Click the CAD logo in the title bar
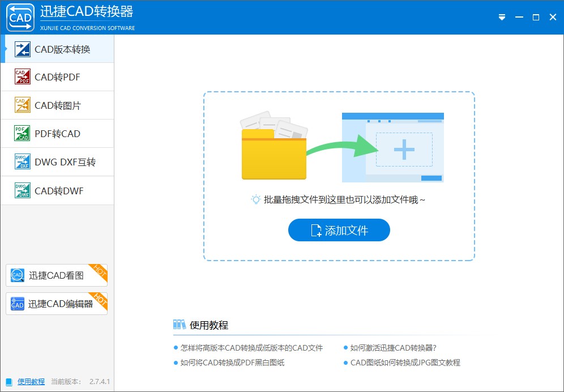 [x=20, y=17]
